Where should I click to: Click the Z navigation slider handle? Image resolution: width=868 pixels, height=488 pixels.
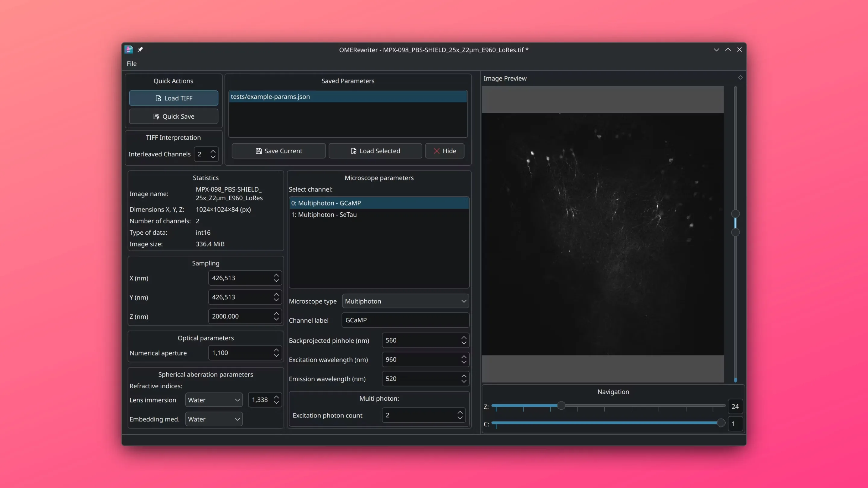click(561, 405)
